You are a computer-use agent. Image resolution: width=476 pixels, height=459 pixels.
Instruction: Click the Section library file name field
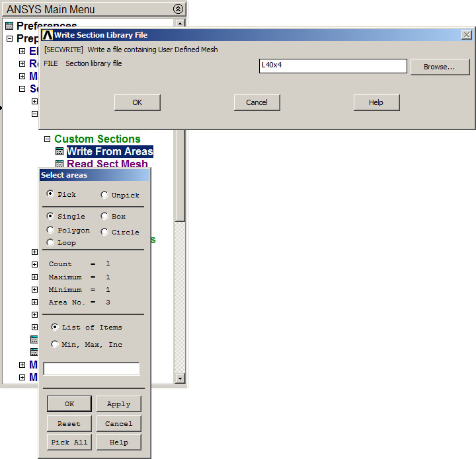click(333, 66)
